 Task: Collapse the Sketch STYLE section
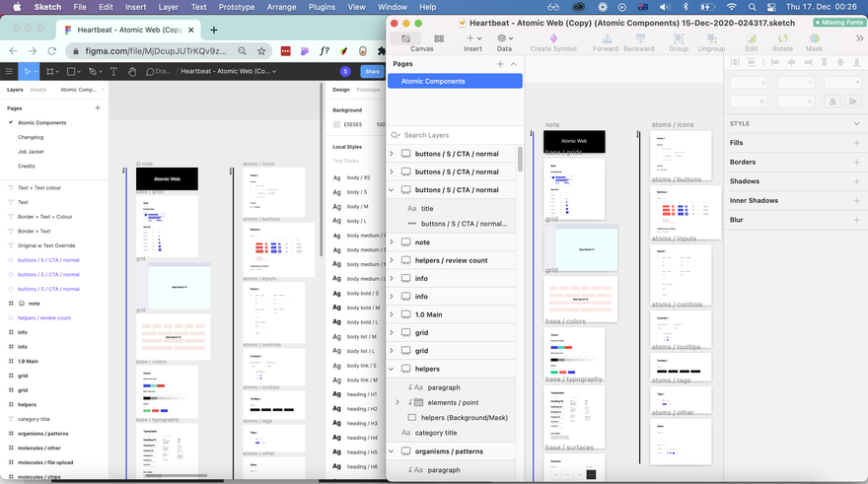coord(856,123)
